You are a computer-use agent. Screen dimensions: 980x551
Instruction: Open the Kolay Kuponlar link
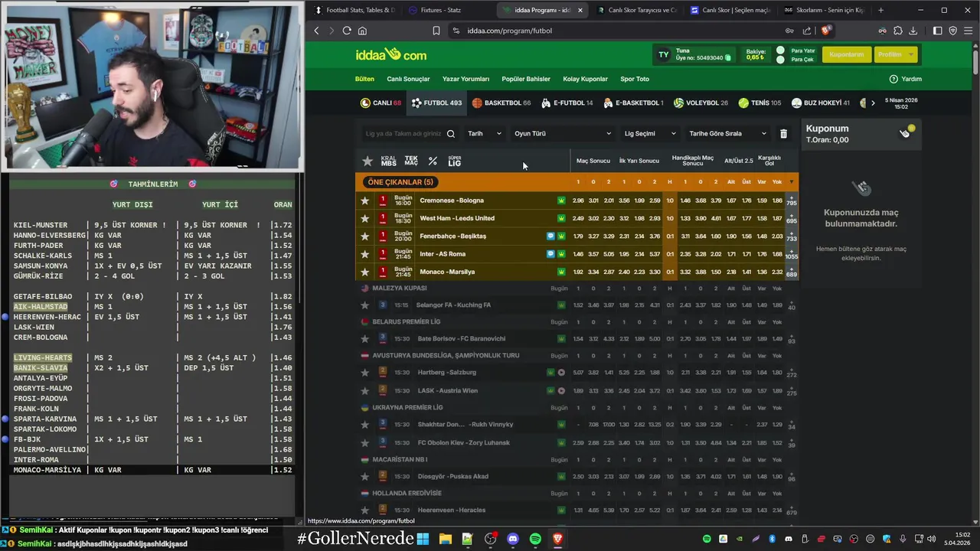click(x=585, y=79)
